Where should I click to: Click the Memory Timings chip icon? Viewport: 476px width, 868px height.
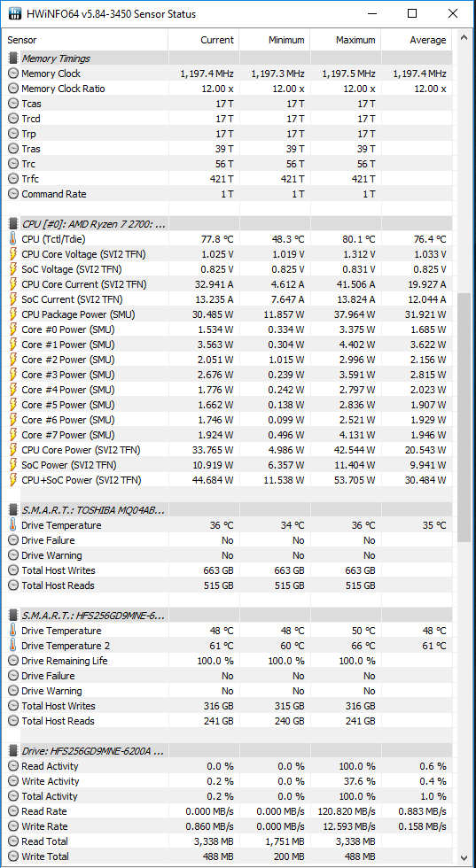pos(13,58)
